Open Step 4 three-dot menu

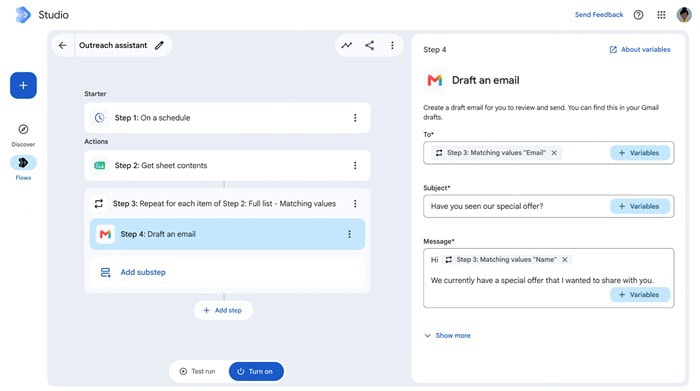(x=349, y=234)
